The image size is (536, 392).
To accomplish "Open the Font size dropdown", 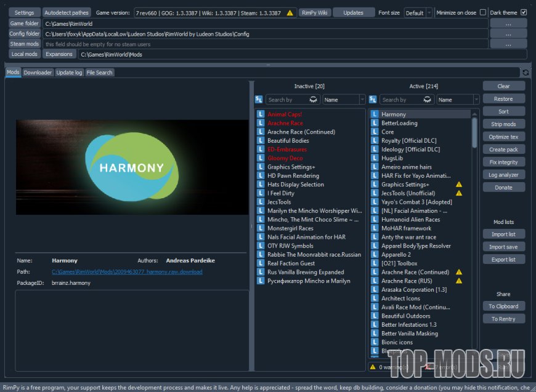I will coord(418,13).
